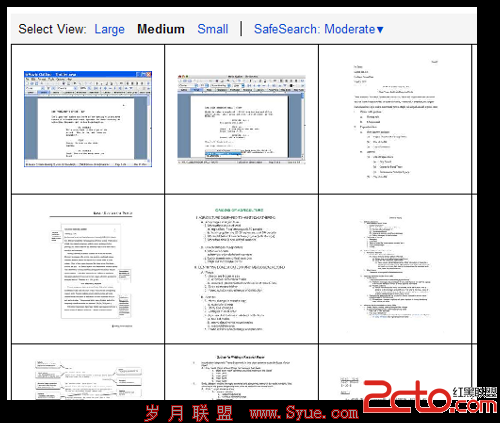This screenshot has width=500, height=423.
Task: Click the Select View label
Action: 52,29
